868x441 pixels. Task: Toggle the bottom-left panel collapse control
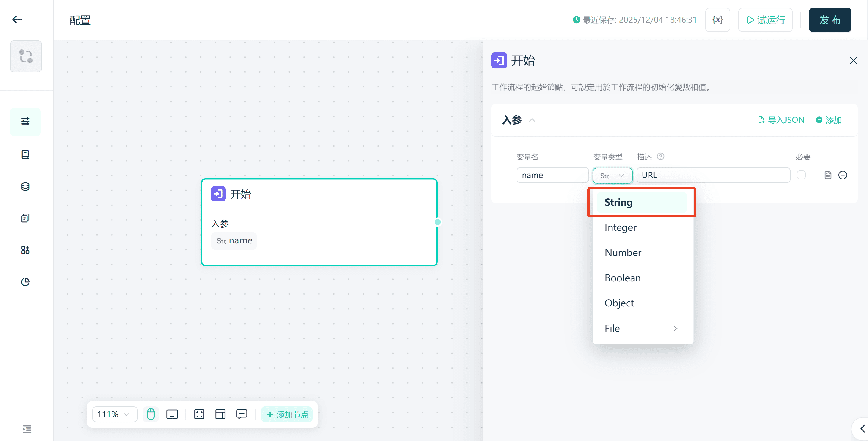[x=27, y=429]
